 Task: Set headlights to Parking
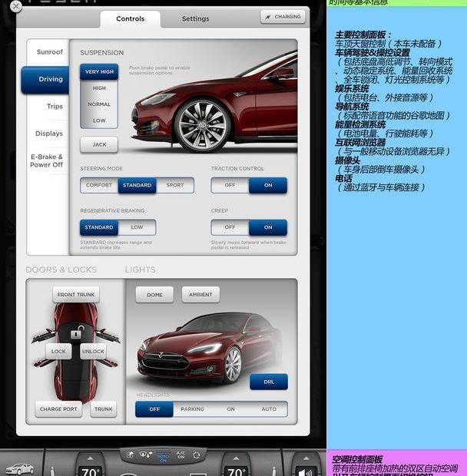pyautogui.click(x=192, y=409)
